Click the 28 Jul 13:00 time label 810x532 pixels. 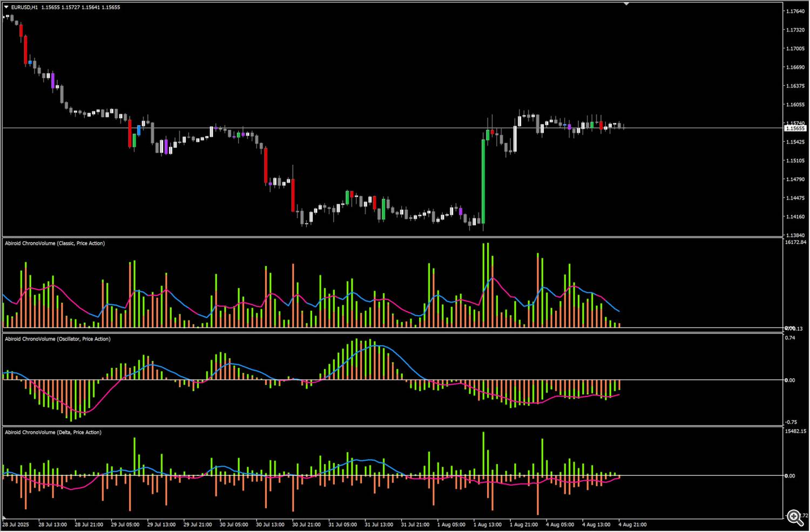(x=53, y=524)
